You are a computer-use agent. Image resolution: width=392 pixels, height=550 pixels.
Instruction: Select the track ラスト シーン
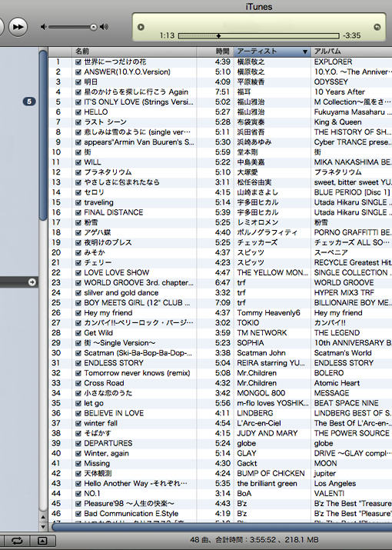pyautogui.click(x=105, y=122)
